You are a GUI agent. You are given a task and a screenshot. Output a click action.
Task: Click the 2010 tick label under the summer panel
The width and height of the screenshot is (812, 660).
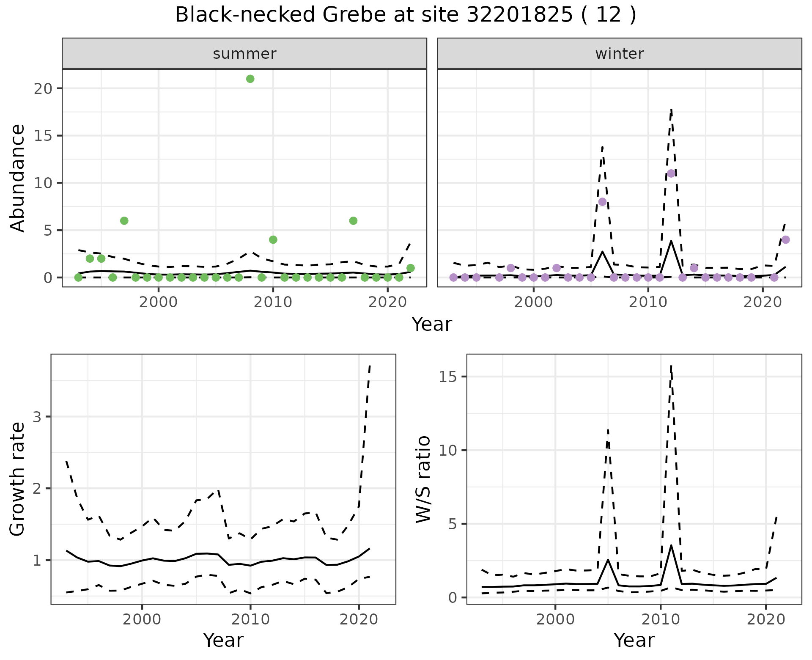(273, 302)
